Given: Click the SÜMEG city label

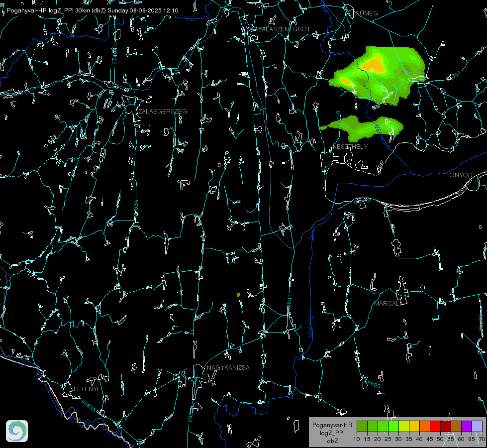Looking at the screenshot, I should [x=367, y=13].
